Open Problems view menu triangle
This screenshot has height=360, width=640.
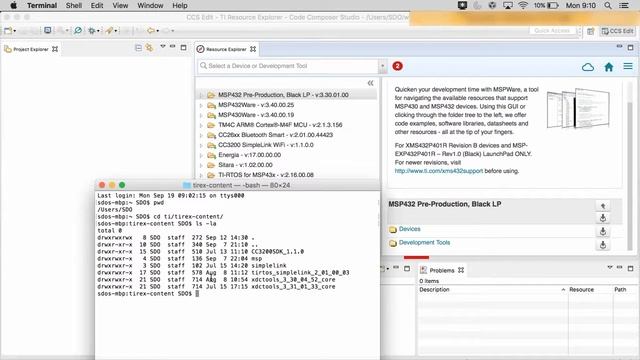pyautogui.click(x=610, y=267)
